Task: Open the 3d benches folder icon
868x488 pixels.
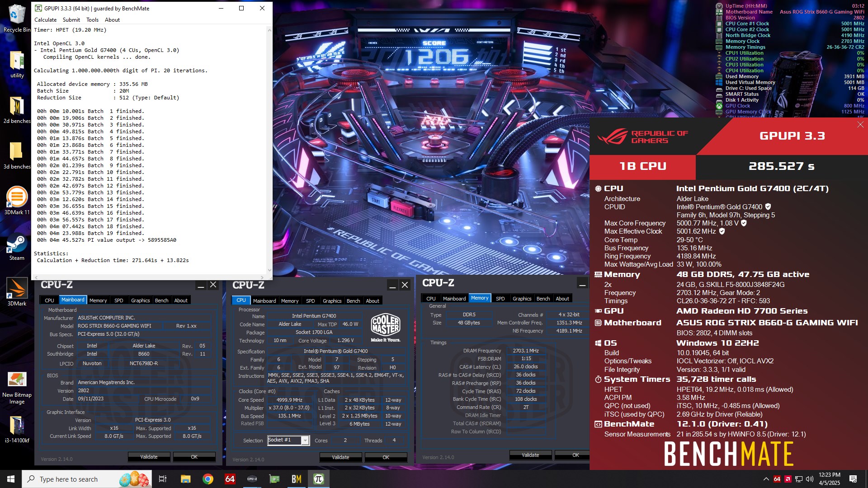Action: pos(17,155)
